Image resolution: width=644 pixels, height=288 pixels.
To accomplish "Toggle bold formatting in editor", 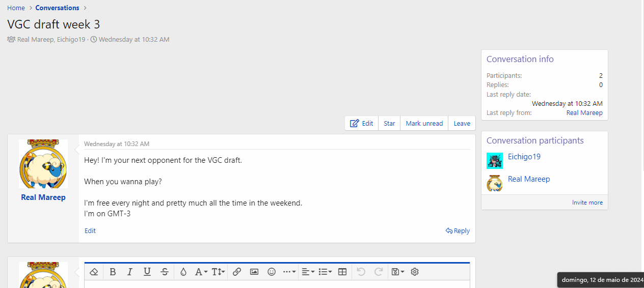I will pyautogui.click(x=113, y=272).
